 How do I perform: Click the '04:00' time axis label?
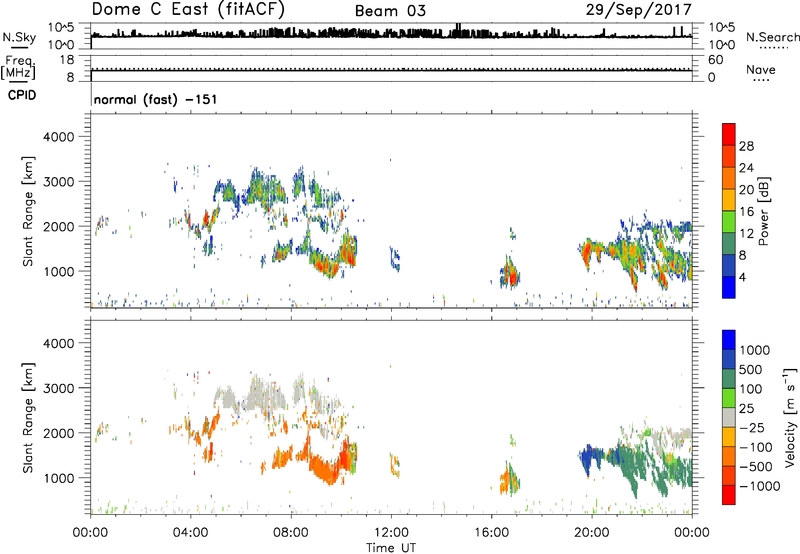click(x=191, y=533)
